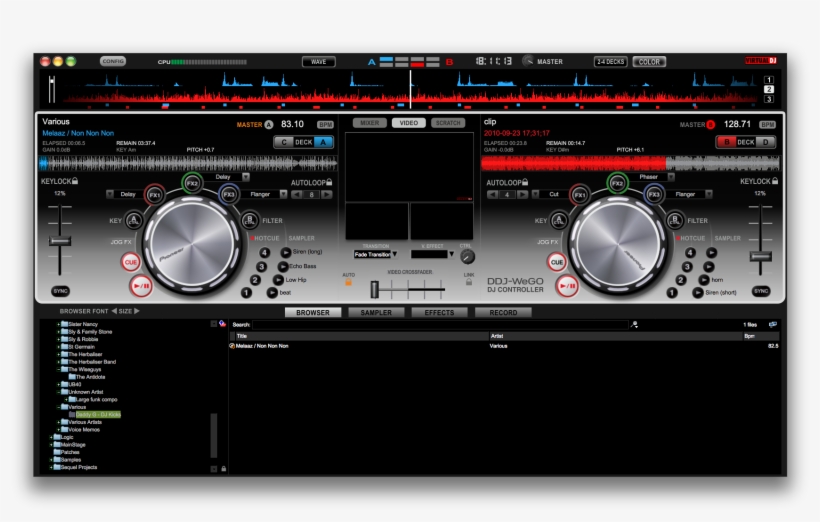Open right deck Flanger effect dropdown
Screen dimensions: 820x522
(x=709, y=195)
